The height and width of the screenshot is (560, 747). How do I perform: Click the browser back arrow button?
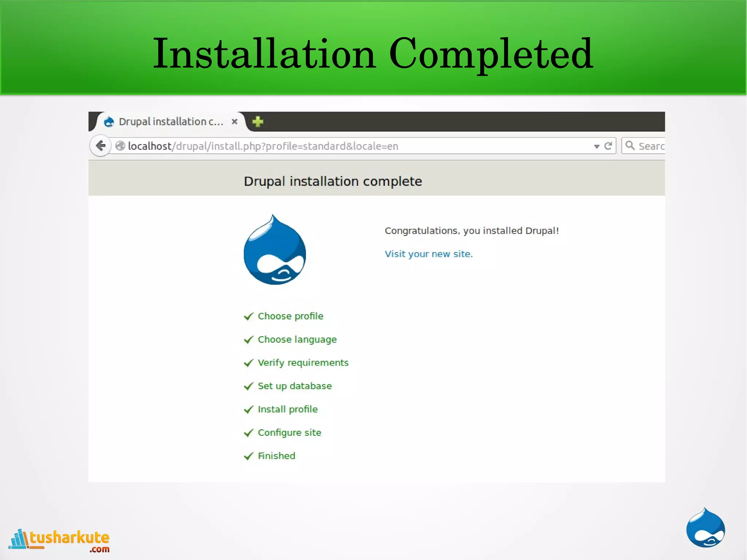click(x=100, y=146)
